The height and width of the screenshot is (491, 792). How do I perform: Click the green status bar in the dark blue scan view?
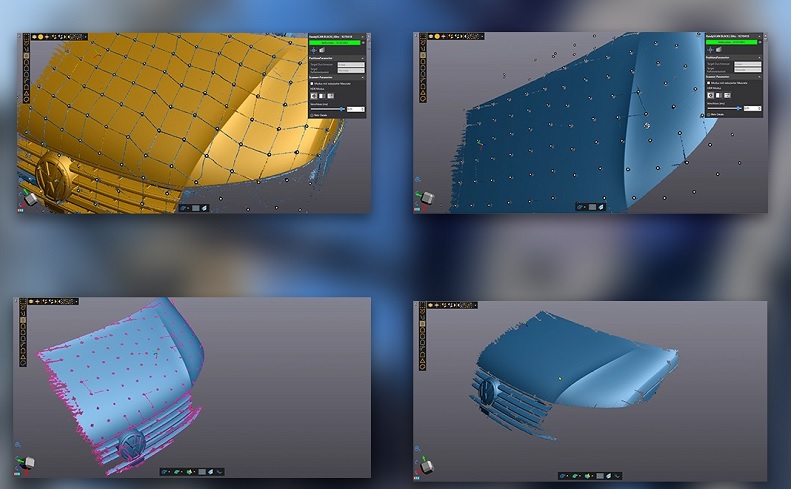731,42
